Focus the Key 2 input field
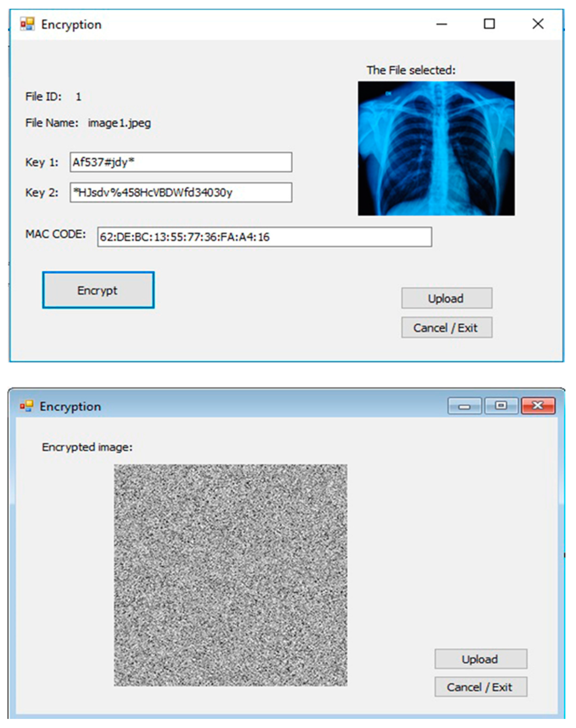 coord(181,192)
